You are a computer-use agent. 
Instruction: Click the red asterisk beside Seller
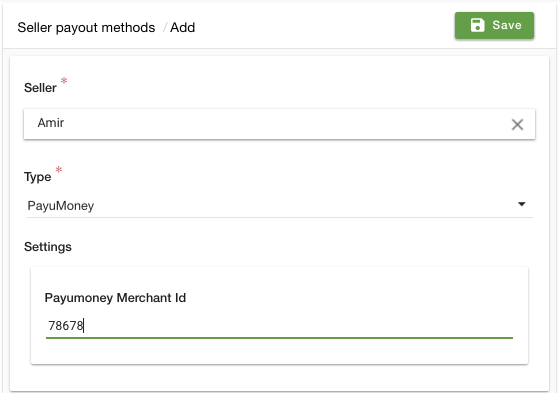tap(64, 81)
